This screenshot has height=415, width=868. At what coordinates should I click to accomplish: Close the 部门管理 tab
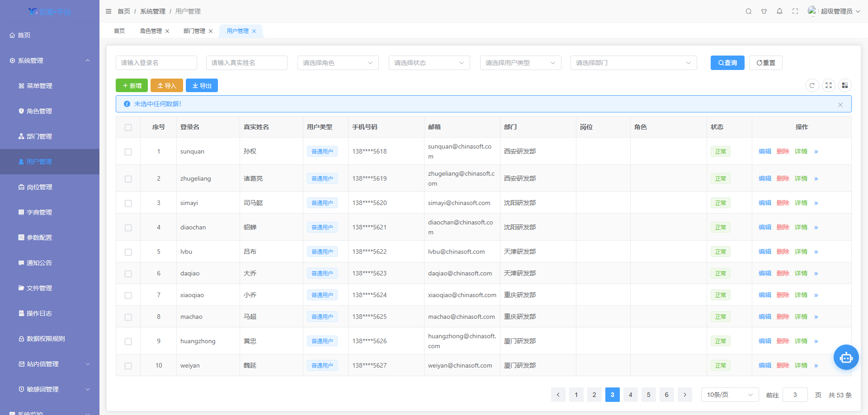click(x=211, y=31)
